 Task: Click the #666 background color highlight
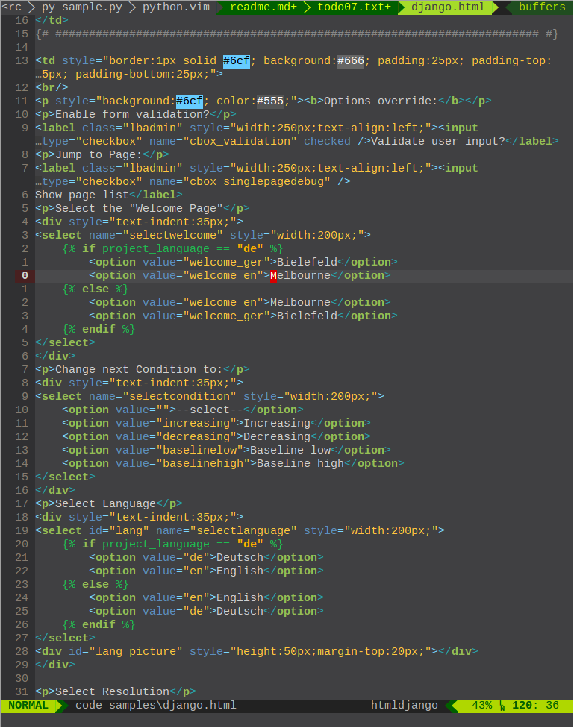pyautogui.click(x=350, y=61)
